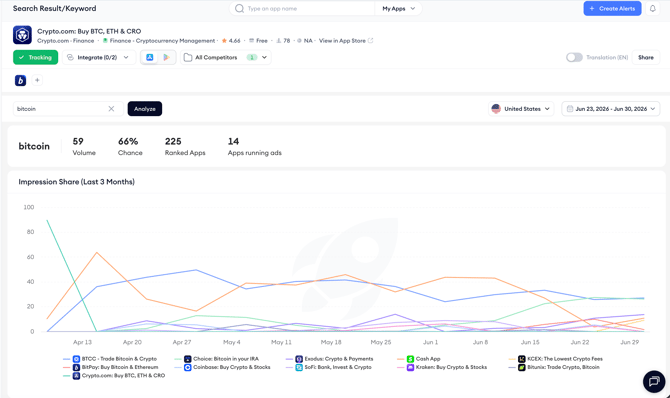This screenshot has height=398, width=670.
Task: Open the My Apps dropdown
Action: click(x=398, y=9)
